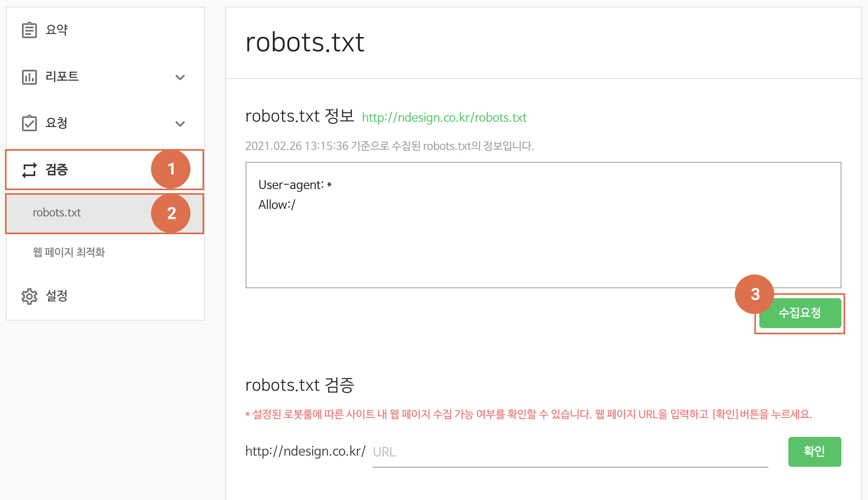Open the 요약 menu item
Viewport: 868px width, 500px height.
(x=57, y=30)
